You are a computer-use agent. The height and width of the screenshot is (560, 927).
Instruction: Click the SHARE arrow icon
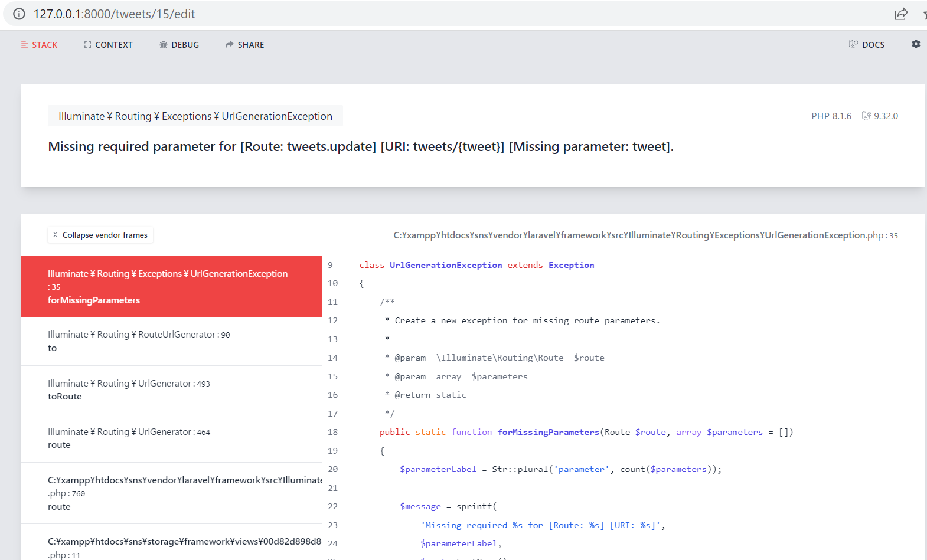tap(230, 45)
